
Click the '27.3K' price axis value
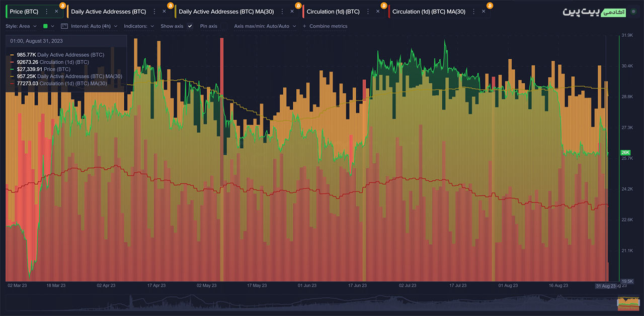pyautogui.click(x=627, y=128)
